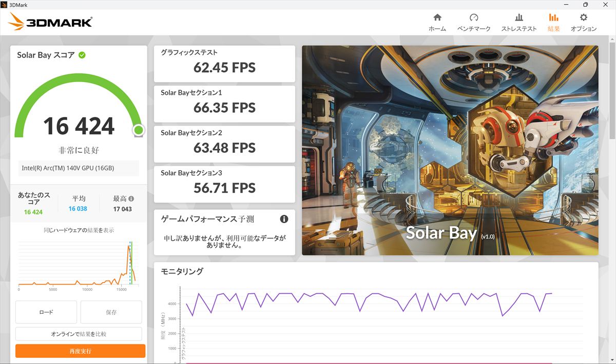This screenshot has width=616, height=364.
Task: Click the 再度実行 orange button
Action: click(x=80, y=351)
